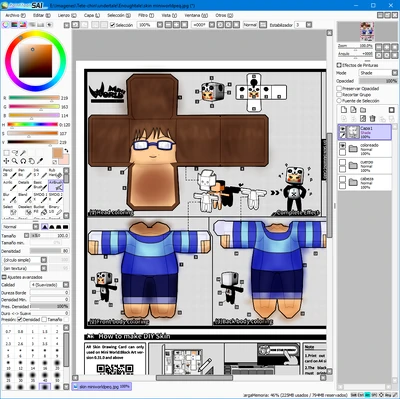Choose the Pencil brush tool
The image size is (400, 399).
10,173
